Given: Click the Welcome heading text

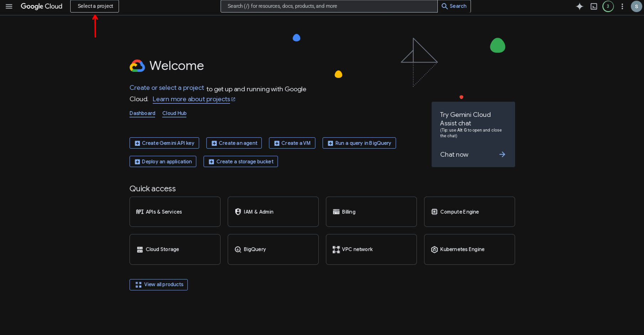Looking at the screenshot, I should tap(176, 66).
